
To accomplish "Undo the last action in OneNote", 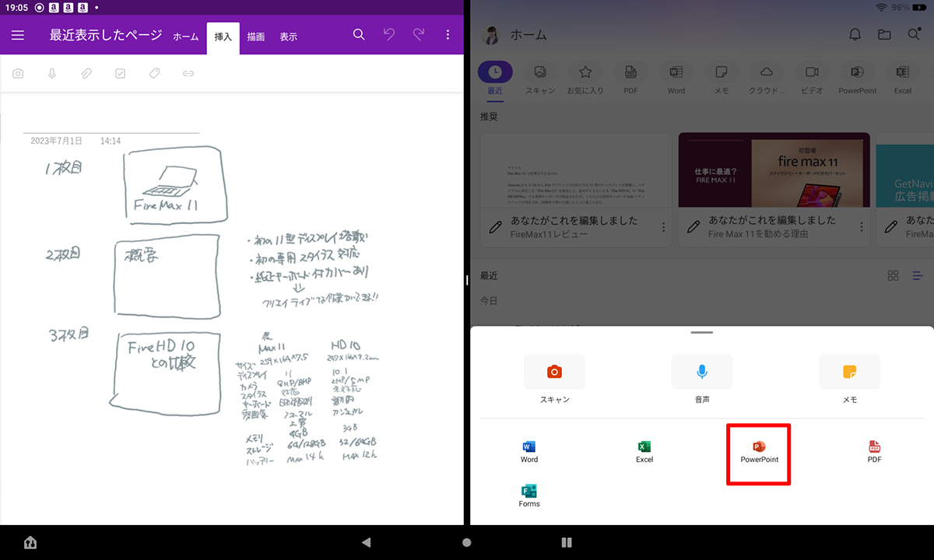I will (x=389, y=35).
